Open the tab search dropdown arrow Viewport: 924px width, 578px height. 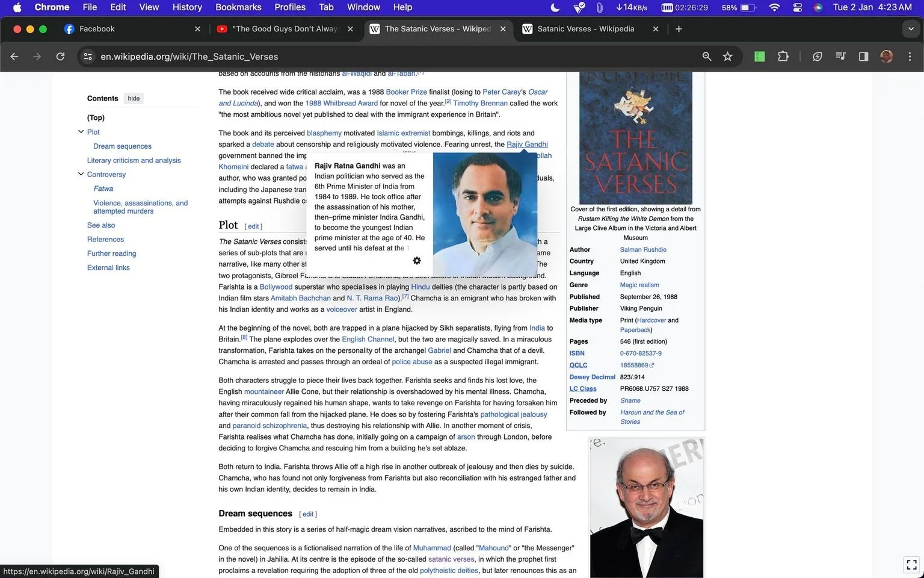click(x=910, y=29)
